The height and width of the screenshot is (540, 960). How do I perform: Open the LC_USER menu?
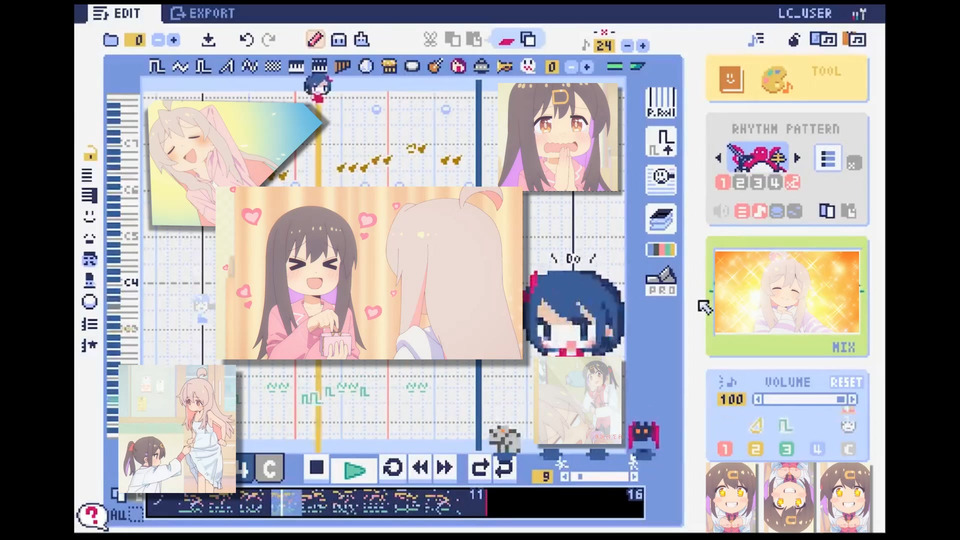pyautogui.click(x=804, y=13)
